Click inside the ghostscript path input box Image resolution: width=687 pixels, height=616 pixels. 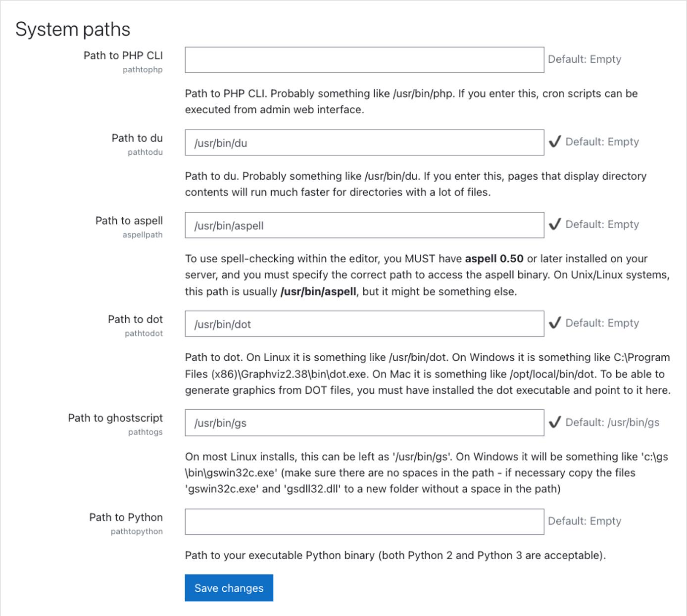point(364,423)
